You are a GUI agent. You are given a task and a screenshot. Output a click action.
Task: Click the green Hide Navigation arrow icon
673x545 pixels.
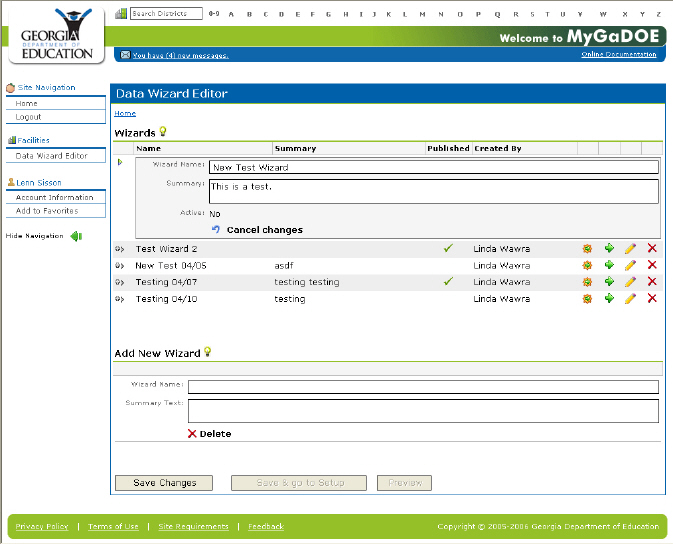coord(76,236)
